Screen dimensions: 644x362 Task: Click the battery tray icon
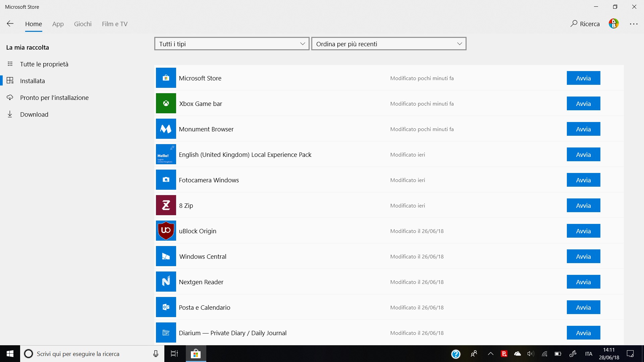558,354
